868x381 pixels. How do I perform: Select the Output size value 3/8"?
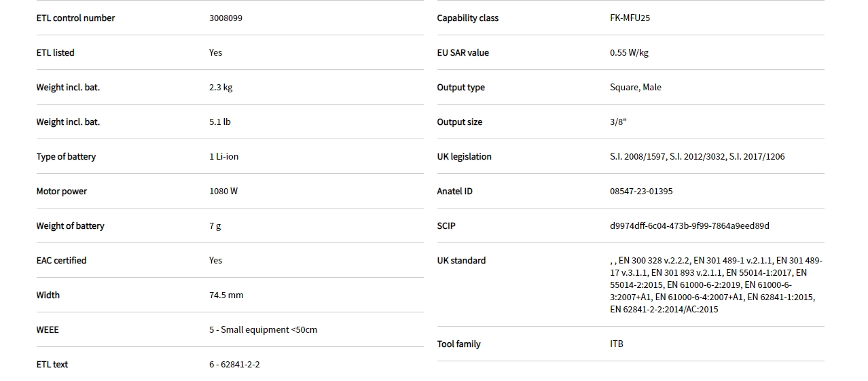click(618, 122)
